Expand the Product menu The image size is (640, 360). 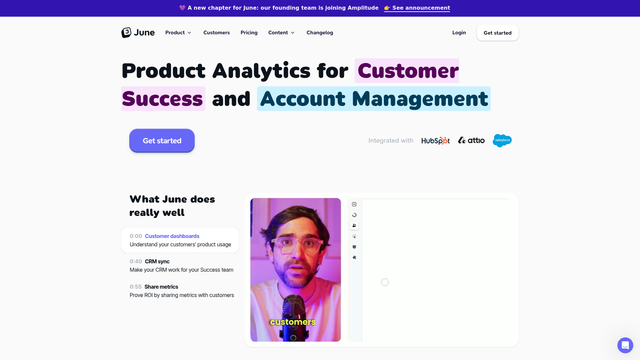coord(178,33)
